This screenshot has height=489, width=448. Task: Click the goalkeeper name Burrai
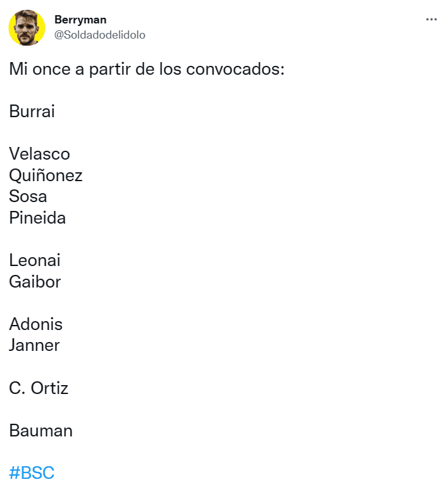click(32, 111)
